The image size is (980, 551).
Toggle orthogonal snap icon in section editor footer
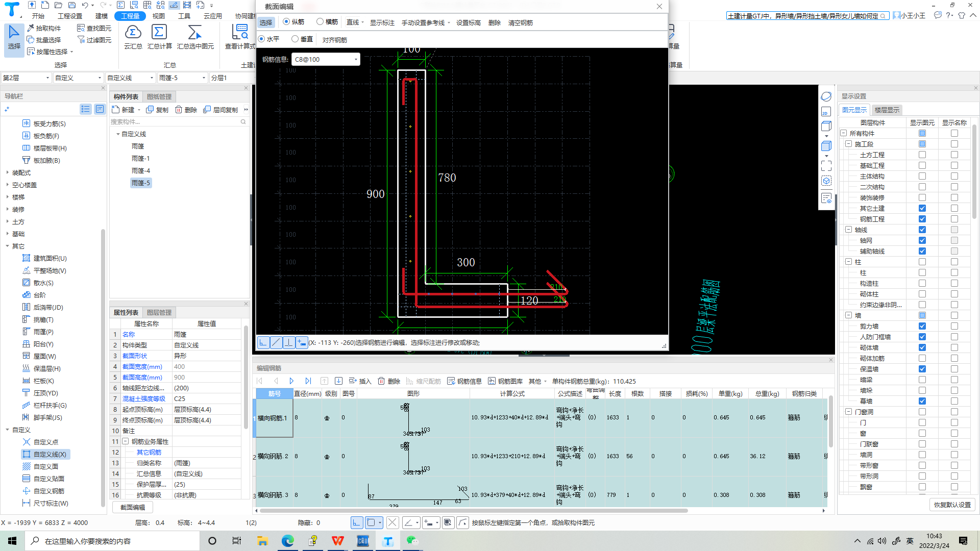(263, 343)
